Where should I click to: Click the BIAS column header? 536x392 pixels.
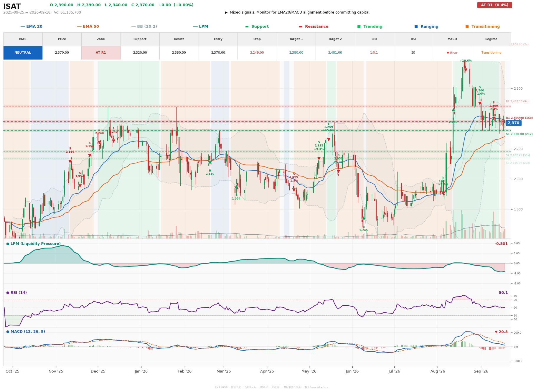point(23,39)
